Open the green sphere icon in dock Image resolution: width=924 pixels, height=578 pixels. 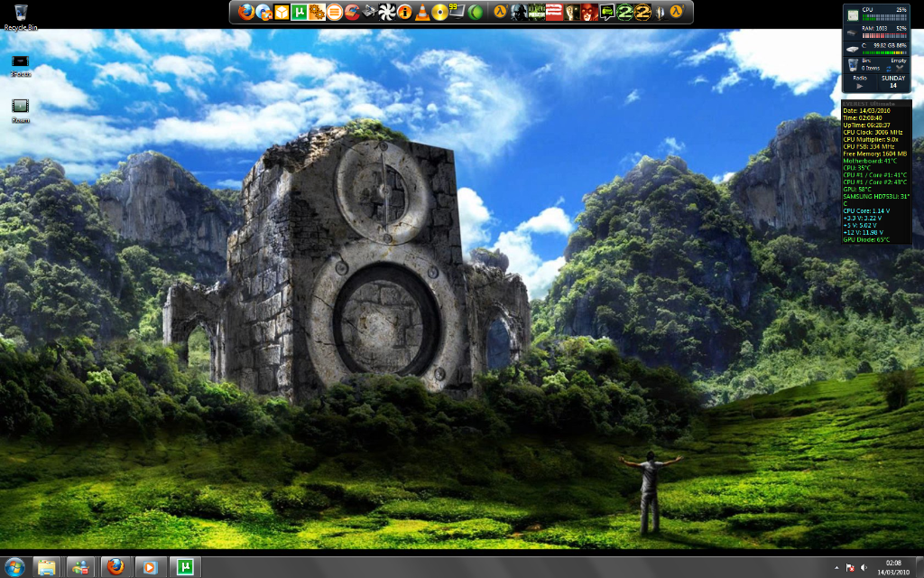[476, 12]
